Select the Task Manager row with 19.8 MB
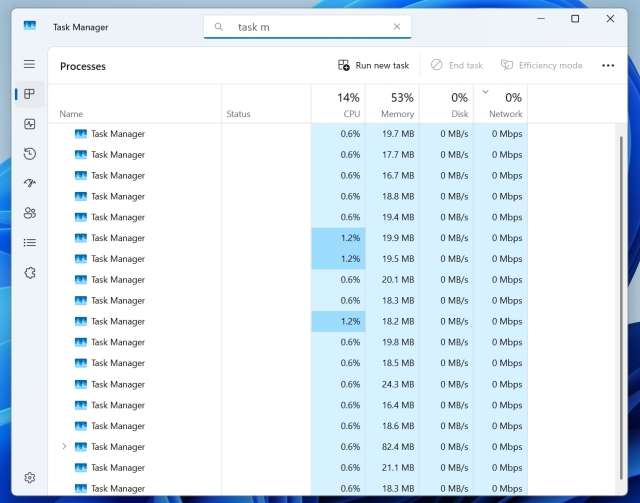Screen dimensions: 640x503 (x=288, y=342)
